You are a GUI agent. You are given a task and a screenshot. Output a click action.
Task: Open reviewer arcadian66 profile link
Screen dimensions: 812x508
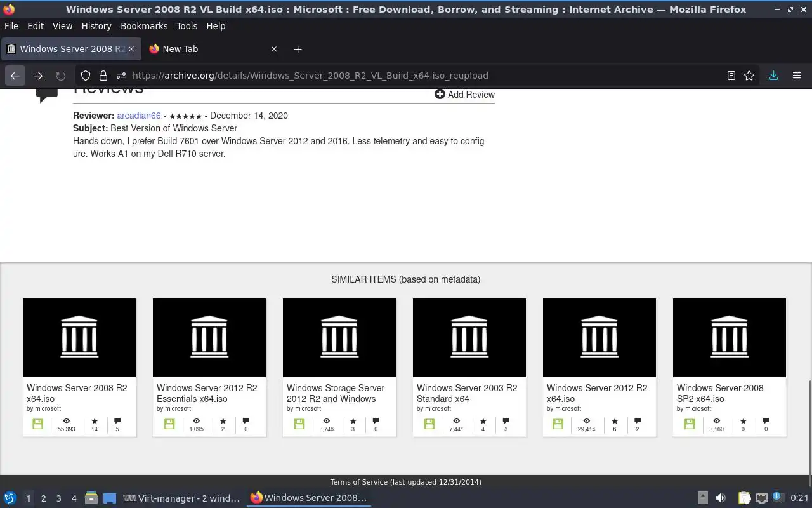coord(139,116)
